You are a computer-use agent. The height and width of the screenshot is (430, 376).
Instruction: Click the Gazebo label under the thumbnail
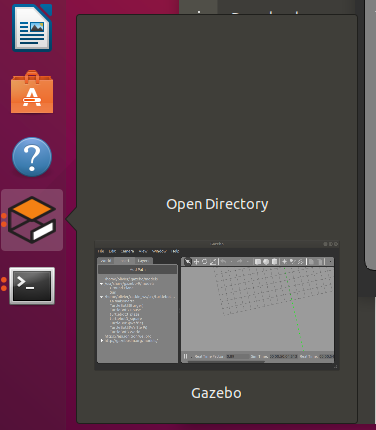216,393
